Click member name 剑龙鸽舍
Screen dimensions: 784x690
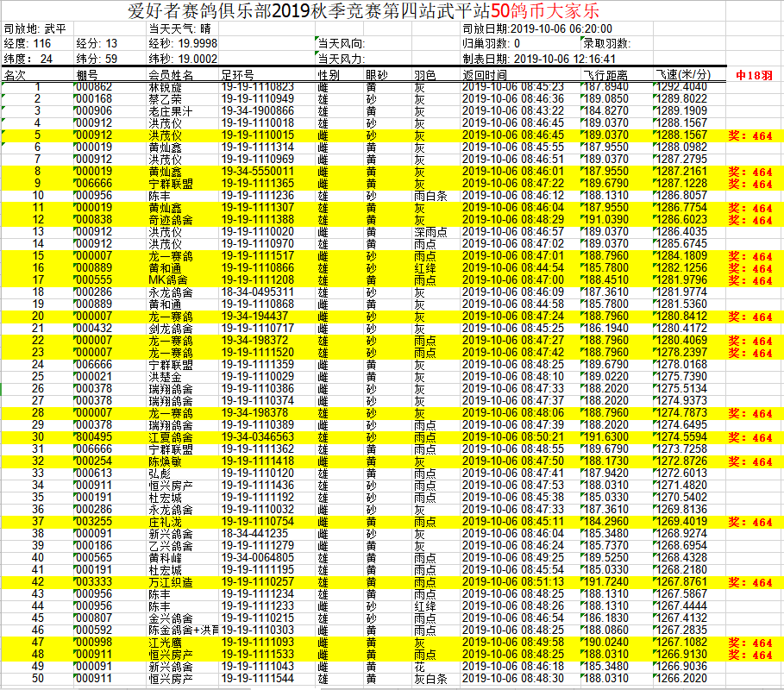171,329
